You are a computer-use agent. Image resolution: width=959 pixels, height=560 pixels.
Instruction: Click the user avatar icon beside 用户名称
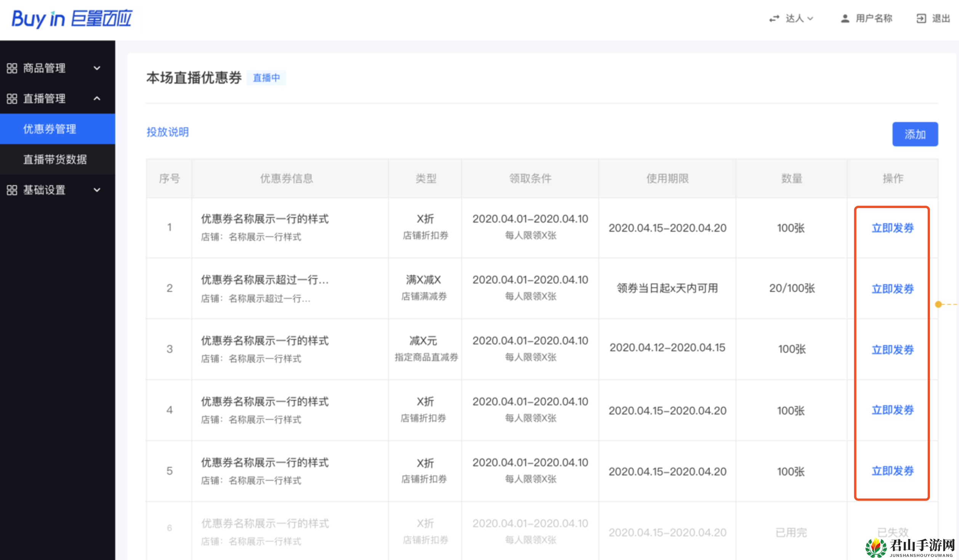point(845,18)
